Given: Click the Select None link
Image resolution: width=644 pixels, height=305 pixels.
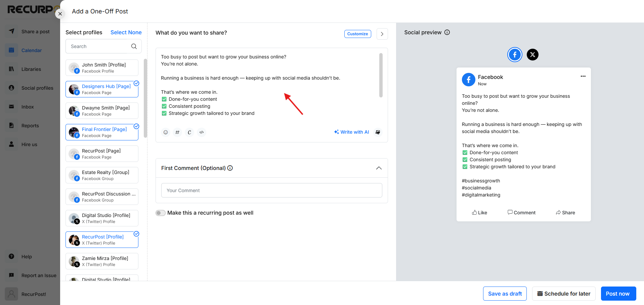Looking at the screenshot, I should [126, 32].
